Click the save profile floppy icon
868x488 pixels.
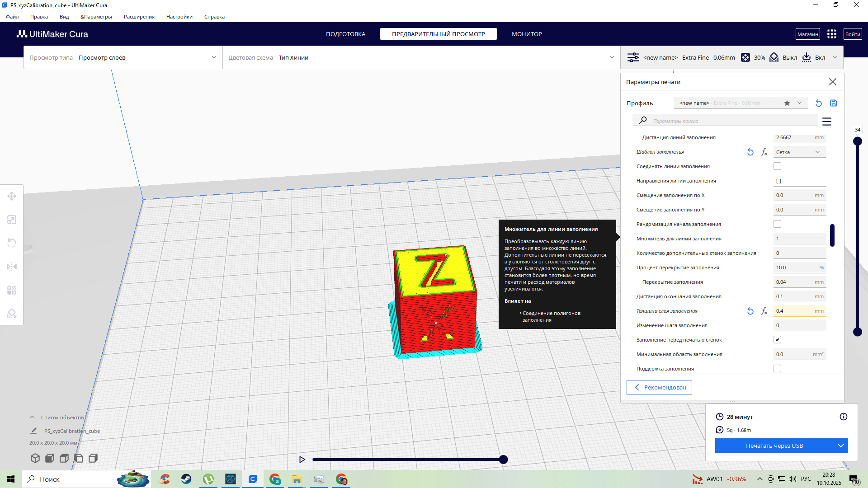pos(834,103)
